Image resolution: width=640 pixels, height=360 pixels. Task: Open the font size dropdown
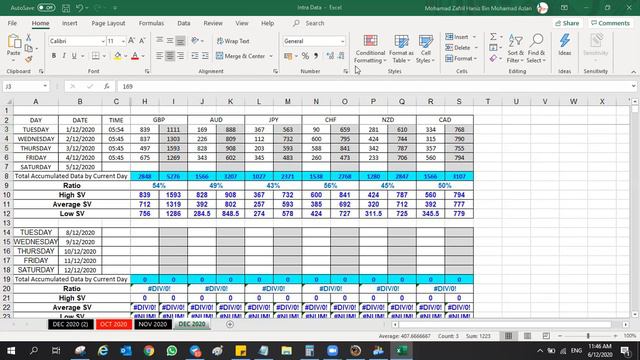(123, 41)
